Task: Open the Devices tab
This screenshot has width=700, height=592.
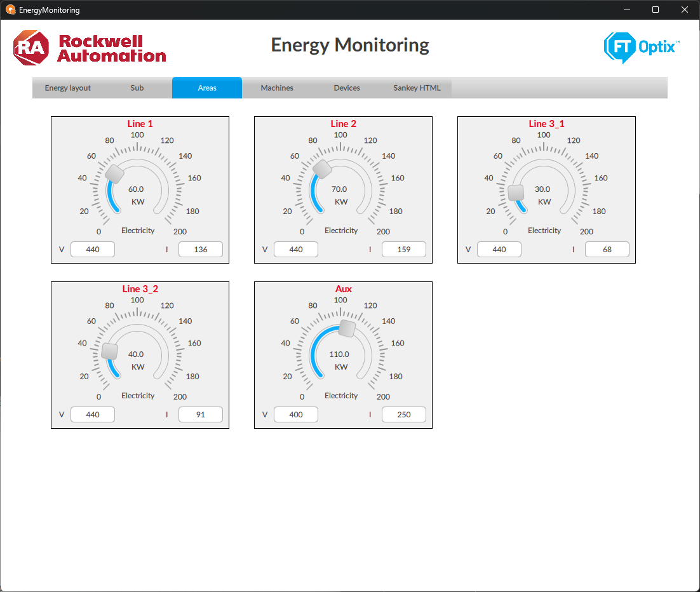Action: (347, 88)
